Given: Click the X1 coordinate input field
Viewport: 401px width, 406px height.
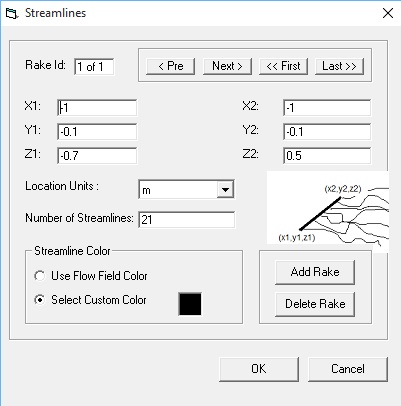Looking at the screenshot, I should (97, 108).
